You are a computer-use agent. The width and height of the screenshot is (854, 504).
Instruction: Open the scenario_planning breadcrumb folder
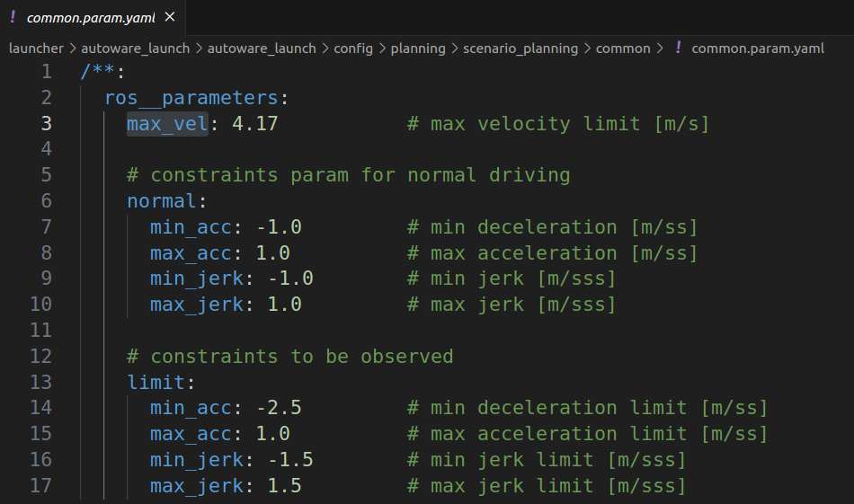point(520,49)
